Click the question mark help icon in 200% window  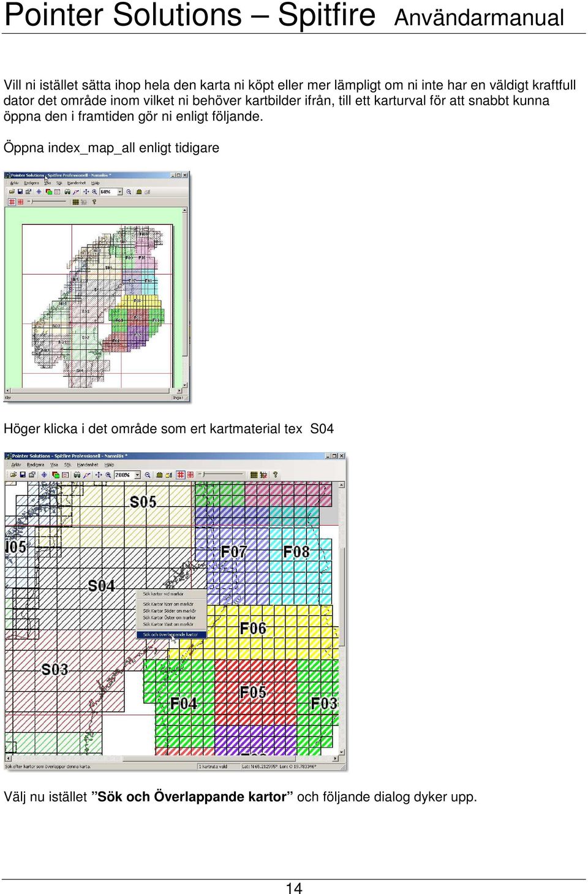[276, 475]
